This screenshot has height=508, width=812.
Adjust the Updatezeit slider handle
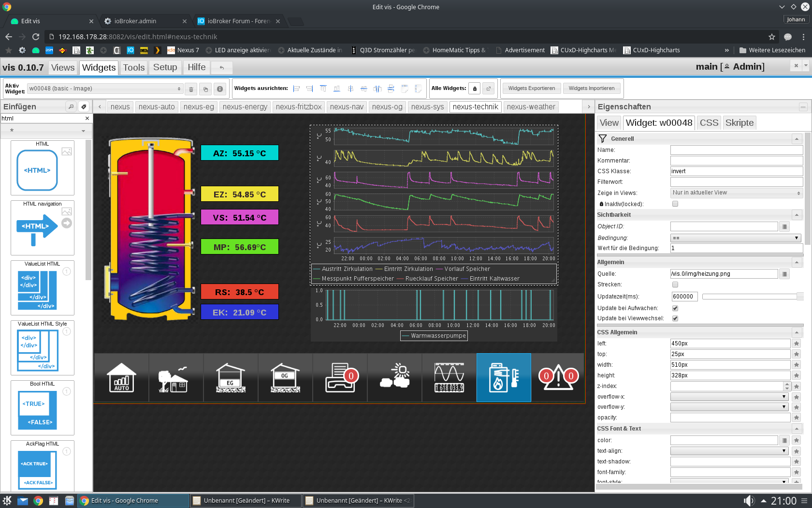point(800,297)
